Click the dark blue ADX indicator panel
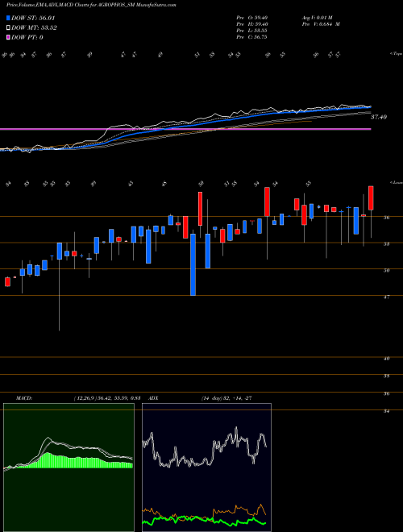The image size is (403, 532). point(206,468)
